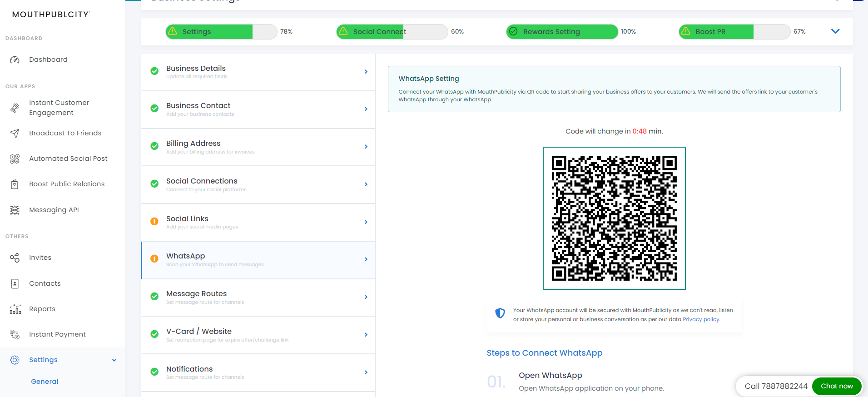Collapse Settings submenu arrow in sidebar
Image resolution: width=868 pixels, height=397 pixels.
coord(114,360)
